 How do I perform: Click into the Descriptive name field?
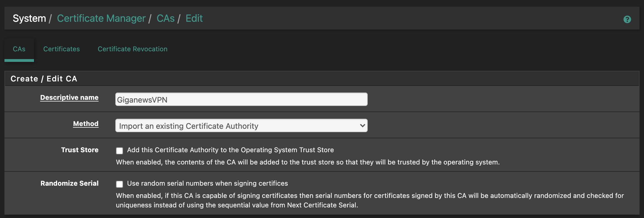click(x=241, y=100)
